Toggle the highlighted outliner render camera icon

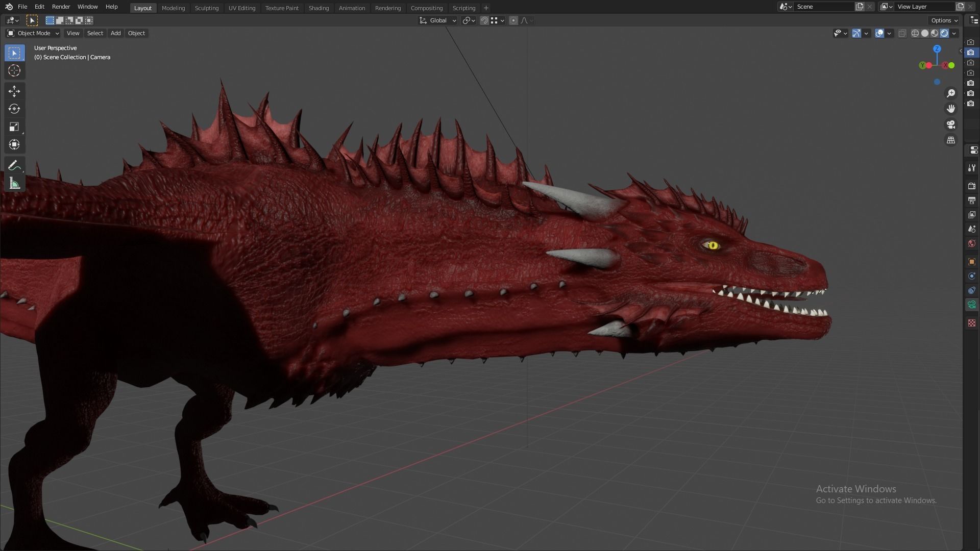tap(970, 53)
